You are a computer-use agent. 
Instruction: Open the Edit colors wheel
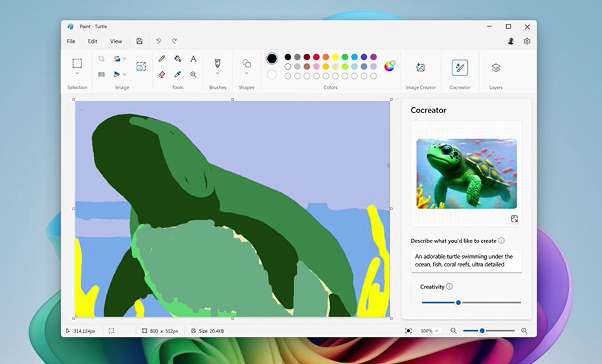coord(389,66)
